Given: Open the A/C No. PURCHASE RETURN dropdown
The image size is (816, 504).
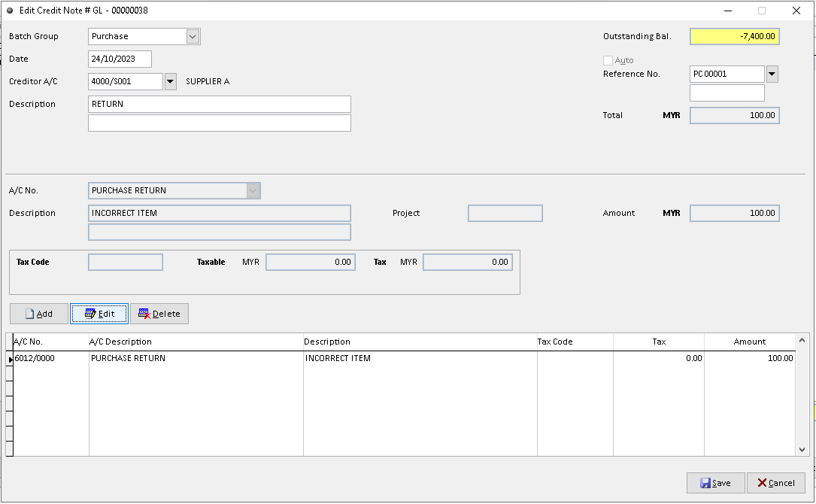Looking at the screenshot, I should pyautogui.click(x=253, y=190).
